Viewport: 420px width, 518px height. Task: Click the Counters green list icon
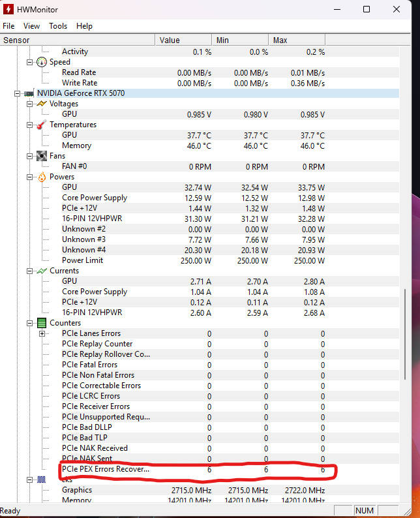[42, 323]
